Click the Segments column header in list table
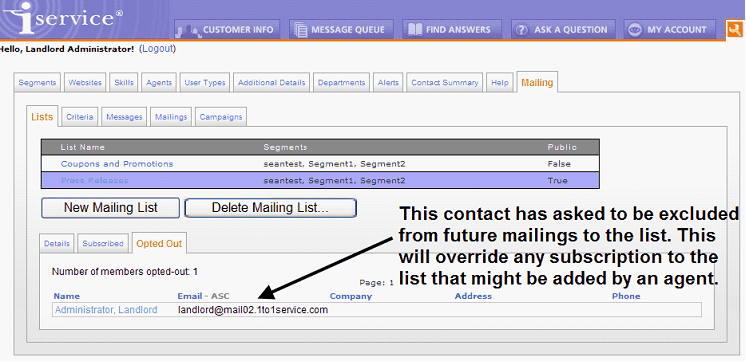746x362 pixels. pos(285,147)
